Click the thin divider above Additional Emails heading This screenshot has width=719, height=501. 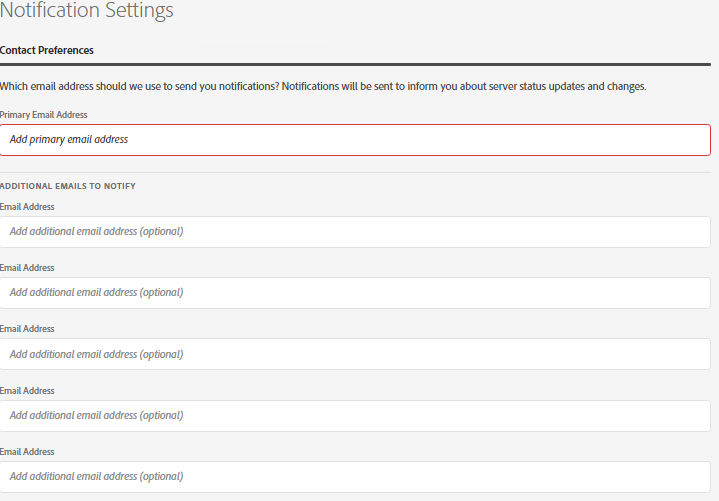click(355, 172)
